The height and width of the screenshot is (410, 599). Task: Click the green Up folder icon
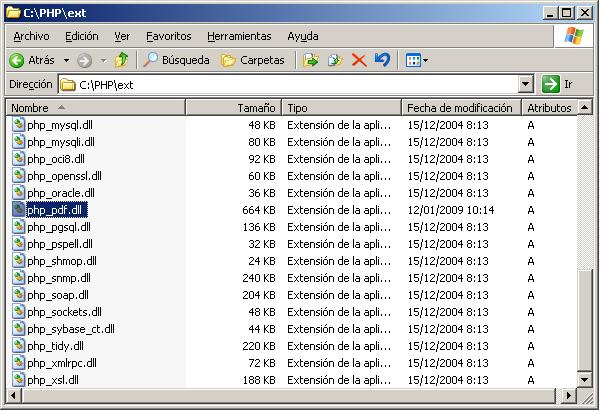coord(122,60)
